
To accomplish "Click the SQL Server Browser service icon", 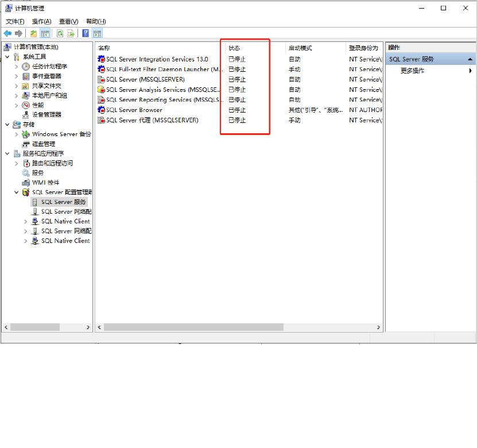I will pyautogui.click(x=101, y=110).
